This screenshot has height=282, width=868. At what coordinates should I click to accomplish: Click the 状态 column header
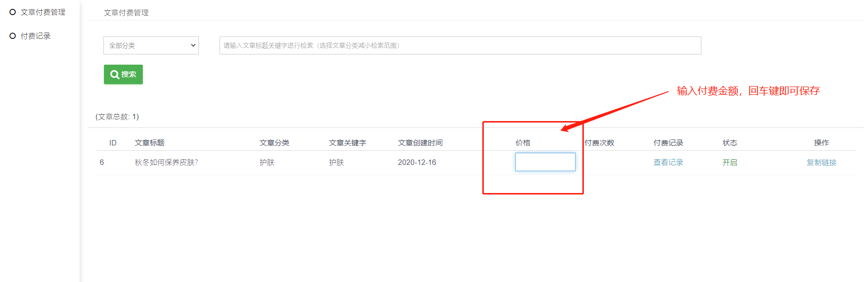coord(730,142)
